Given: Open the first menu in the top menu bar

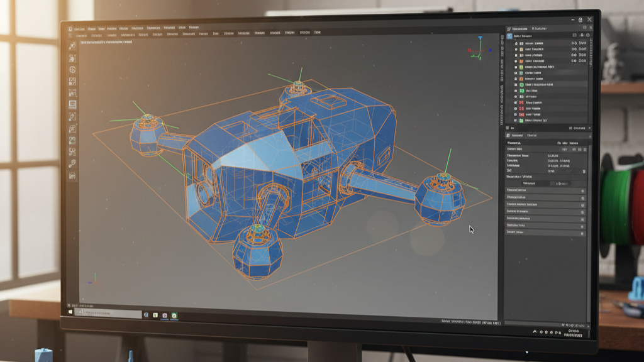Looking at the screenshot, I should pos(79,29).
